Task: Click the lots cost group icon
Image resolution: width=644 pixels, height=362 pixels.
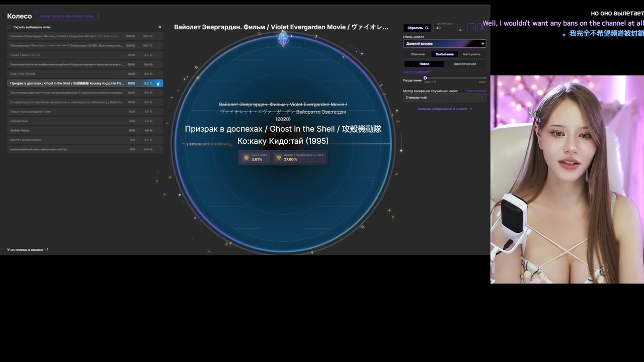Action: coord(279,158)
